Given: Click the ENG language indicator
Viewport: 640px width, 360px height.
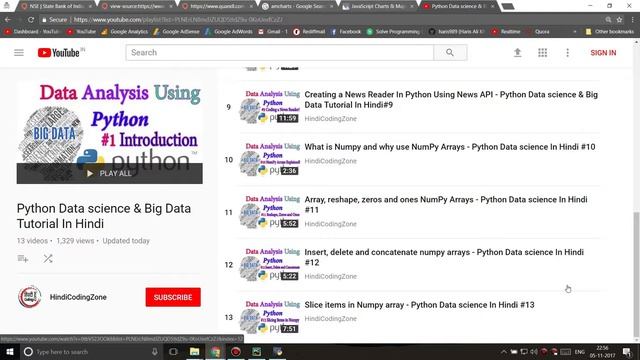Looking at the screenshot, I should click(580, 351).
